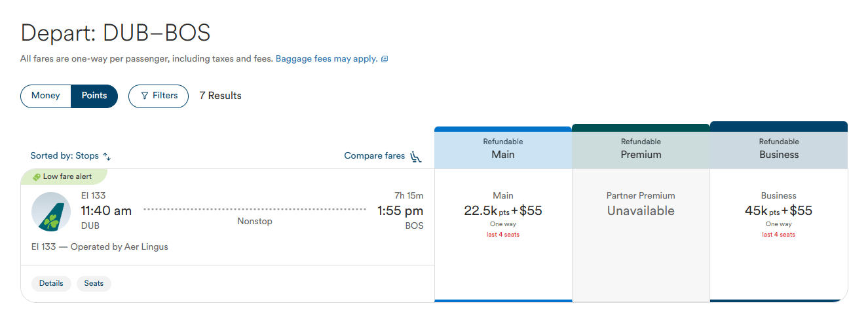Viewport: 868px width, 312px height.
Task: Click the unavailable Partner Premium fare cell
Action: (641, 210)
